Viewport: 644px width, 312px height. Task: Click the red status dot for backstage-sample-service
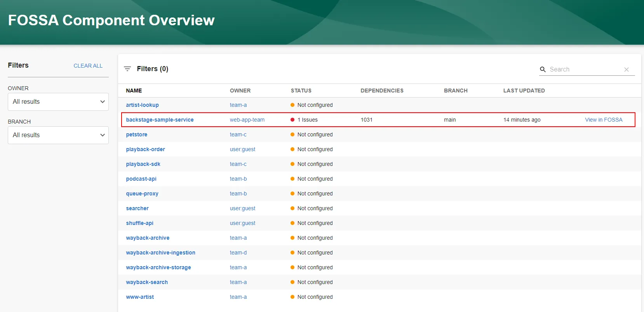point(292,120)
